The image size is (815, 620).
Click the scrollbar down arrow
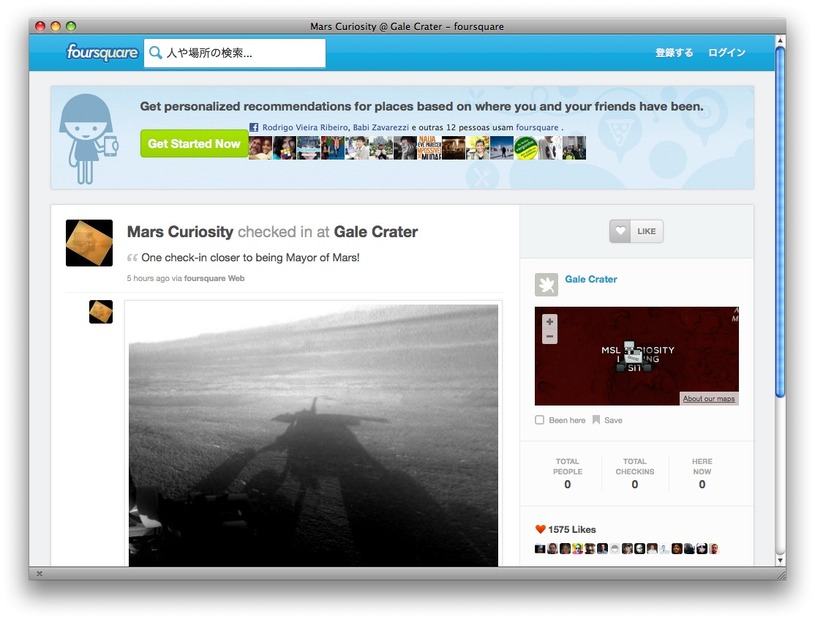tap(780, 560)
